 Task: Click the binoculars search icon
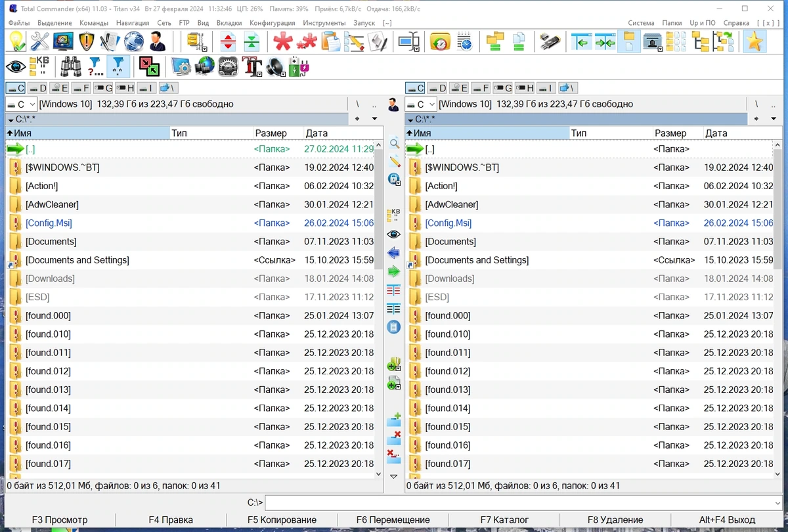(72, 66)
